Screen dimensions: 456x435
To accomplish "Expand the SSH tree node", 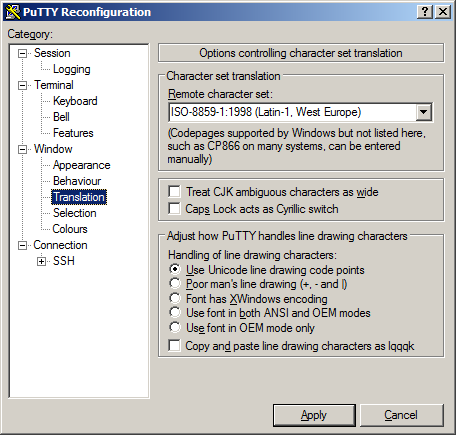I will pyautogui.click(x=41, y=261).
